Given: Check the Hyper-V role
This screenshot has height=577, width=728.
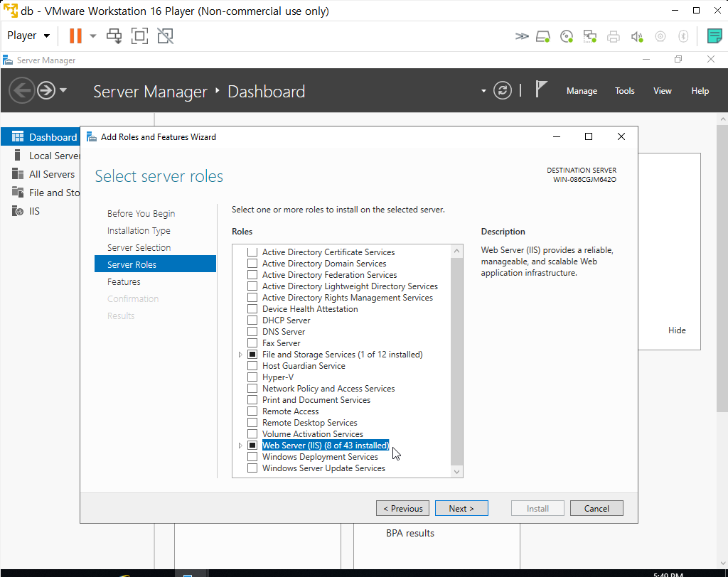Looking at the screenshot, I should coord(252,377).
